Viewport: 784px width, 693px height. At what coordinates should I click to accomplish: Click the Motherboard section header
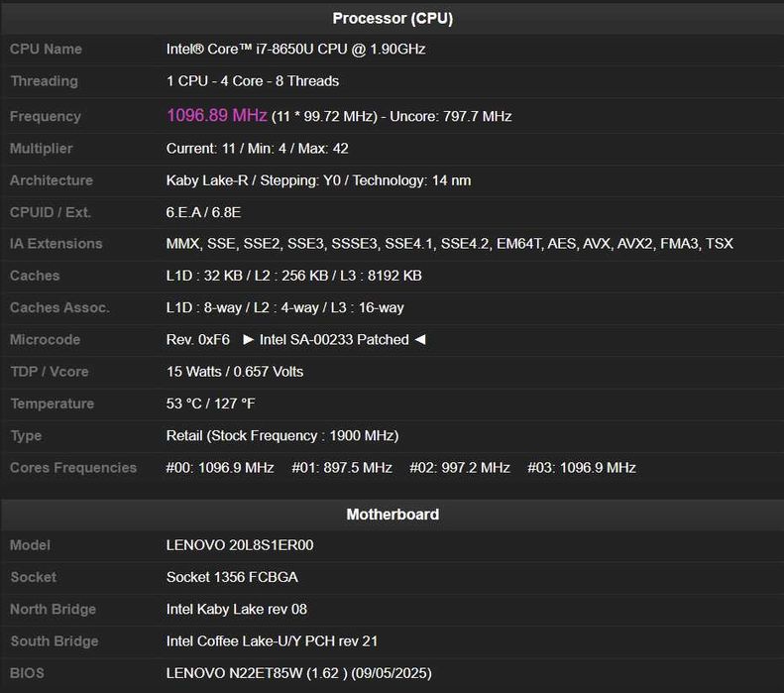[392, 515]
